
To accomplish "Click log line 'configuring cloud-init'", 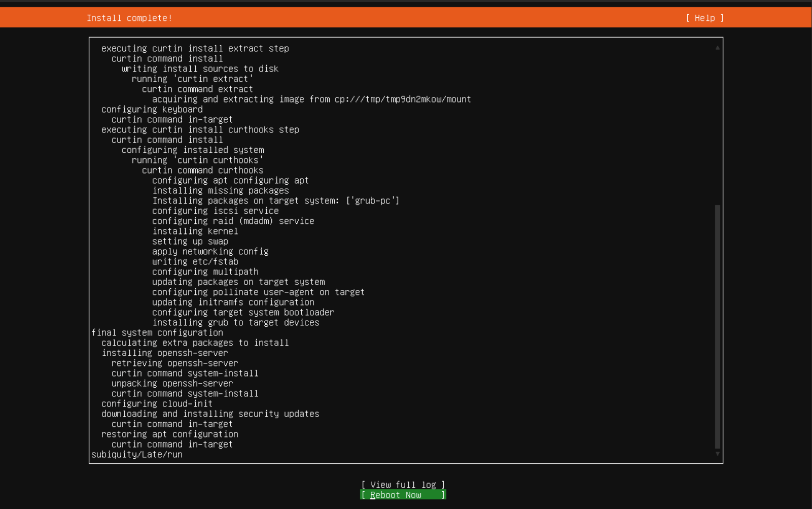I will coord(157,403).
